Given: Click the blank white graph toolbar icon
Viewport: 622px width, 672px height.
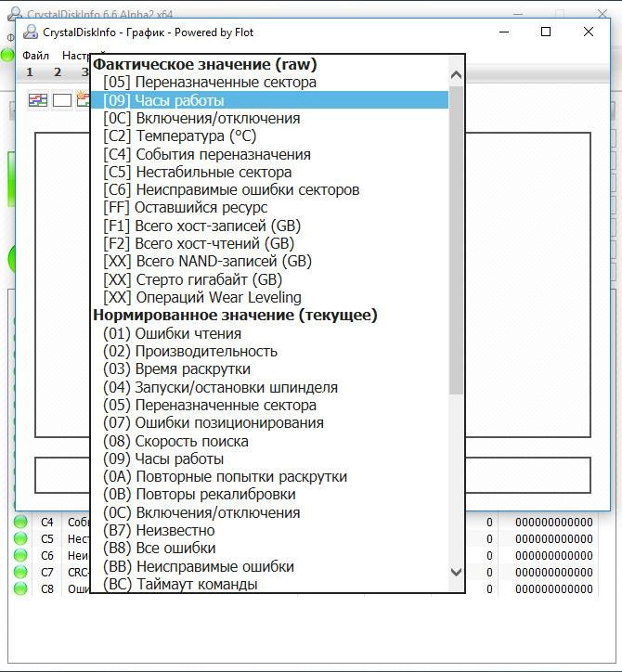Looking at the screenshot, I should [x=62, y=100].
